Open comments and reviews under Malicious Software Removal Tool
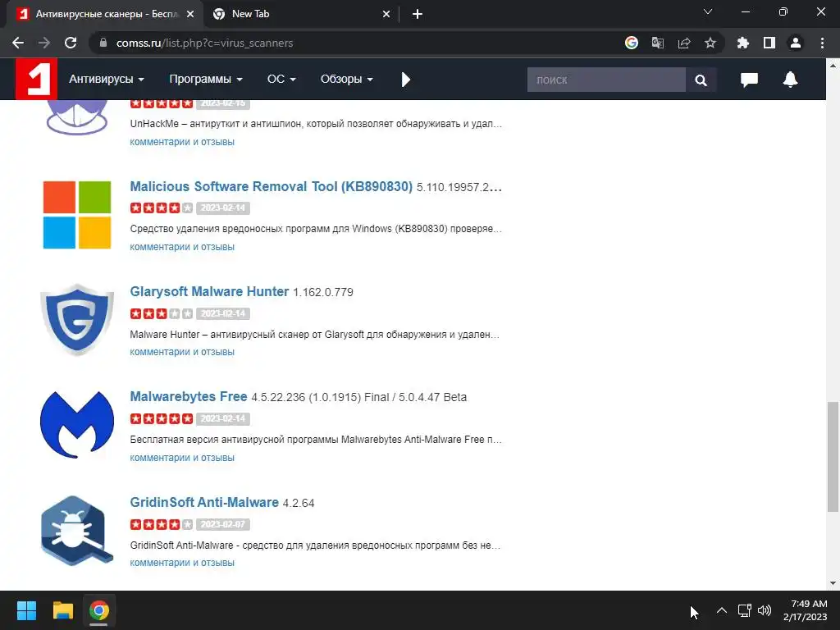 (x=182, y=247)
